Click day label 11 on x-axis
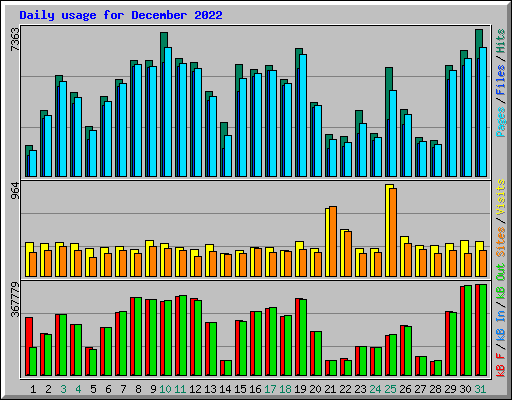The height and width of the screenshot is (400, 512). [180, 389]
